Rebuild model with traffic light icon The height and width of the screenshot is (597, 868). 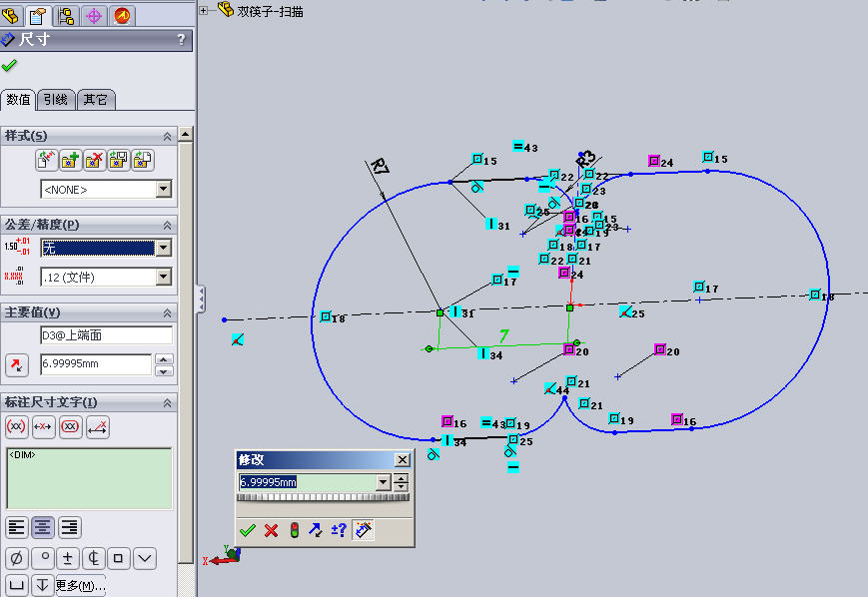pyautogui.click(x=294, y=530)
